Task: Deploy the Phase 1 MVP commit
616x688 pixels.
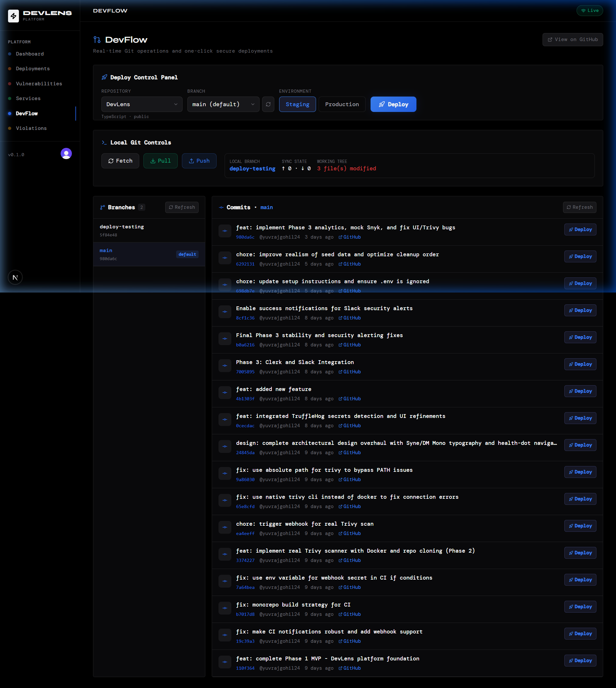Action: pyautogui.click(x=580, y=661)
